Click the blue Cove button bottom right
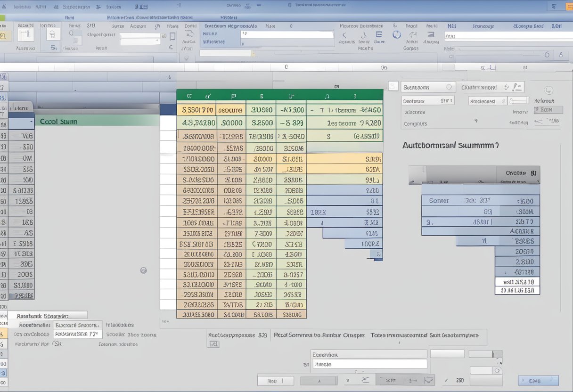Screen dimensions: 573x392 click(x=538, y=380)
